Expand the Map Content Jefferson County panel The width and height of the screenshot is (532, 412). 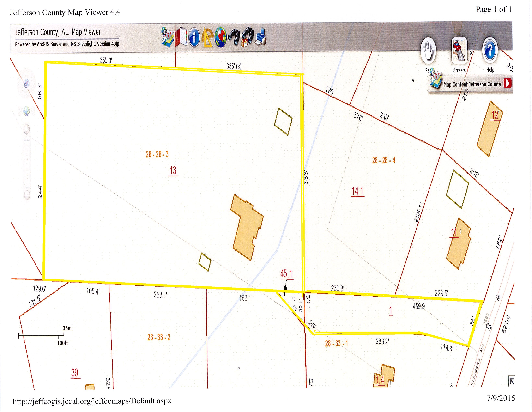[508, 84]
